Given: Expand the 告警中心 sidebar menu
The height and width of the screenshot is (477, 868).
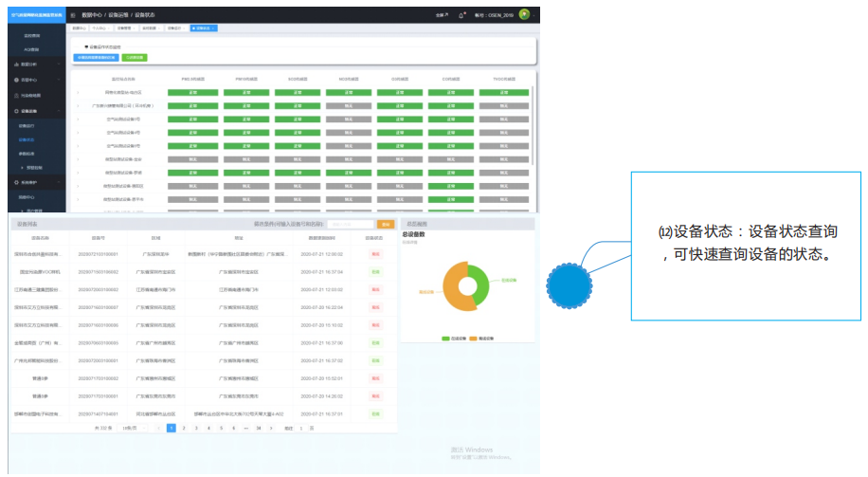Looking at the screenshot, I should click(x=27, y=80).
